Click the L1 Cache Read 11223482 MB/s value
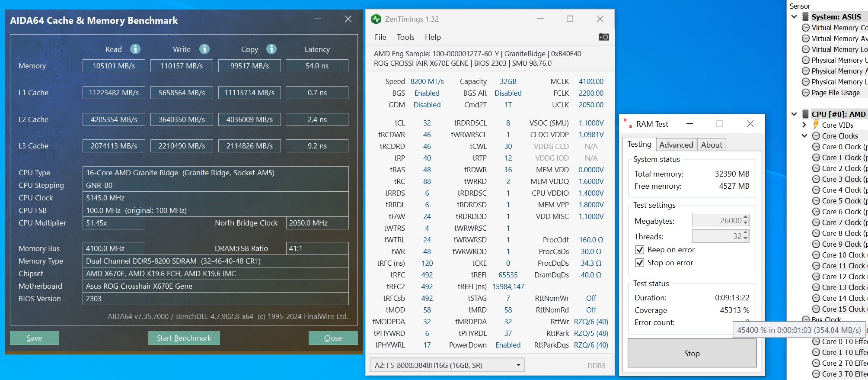The height and width of the screenshot is (380, 868). click(114, 93)
